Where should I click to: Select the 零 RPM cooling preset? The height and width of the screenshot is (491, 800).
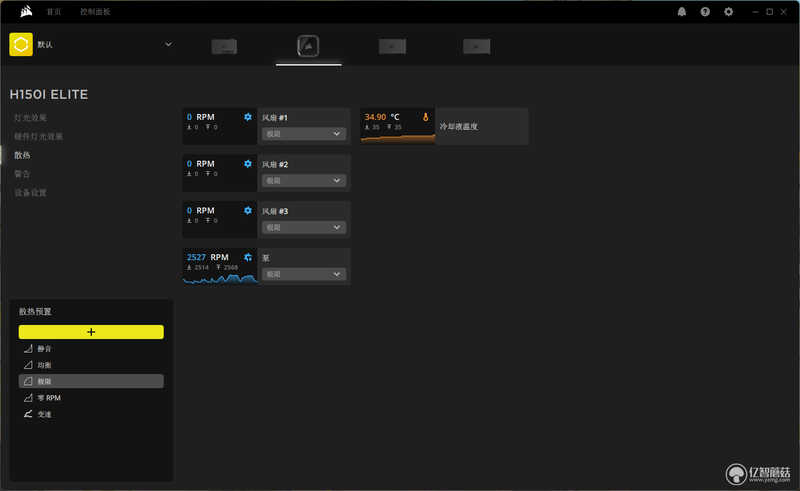[x=91, y=398]
